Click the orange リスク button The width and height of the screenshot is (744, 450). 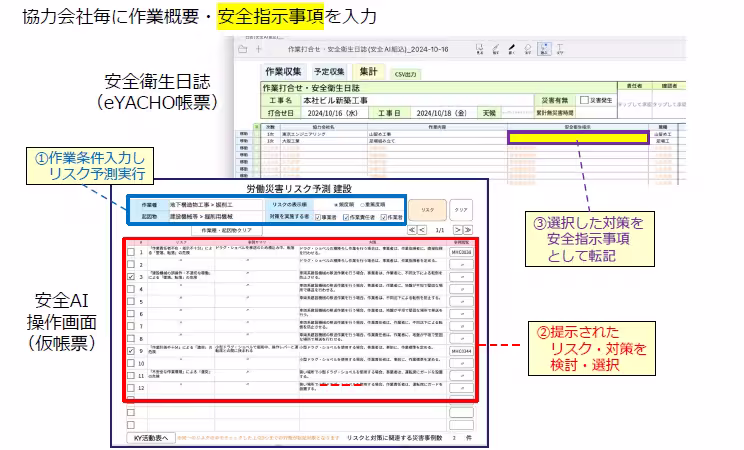click(x=428, y=210)
